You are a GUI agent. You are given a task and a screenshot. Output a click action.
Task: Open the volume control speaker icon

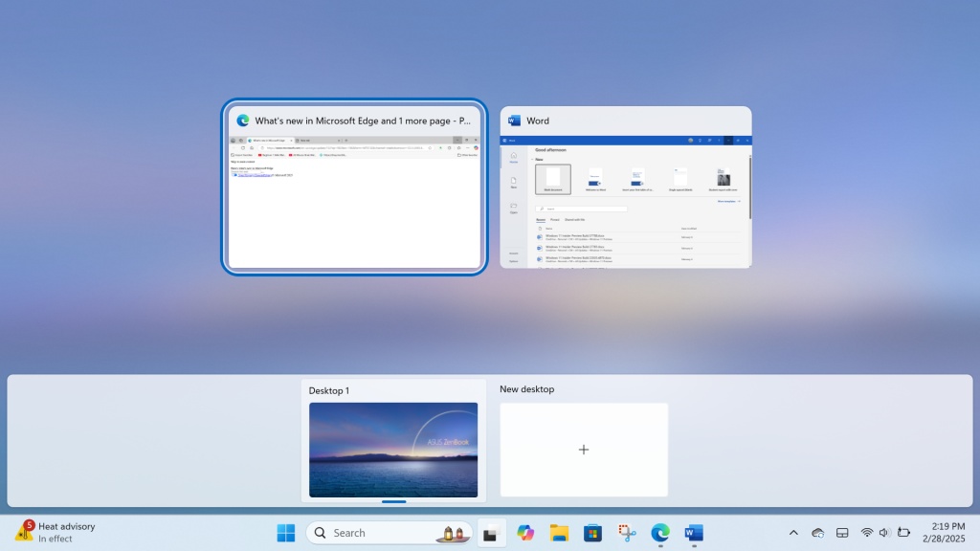click(x=884, y=533)
